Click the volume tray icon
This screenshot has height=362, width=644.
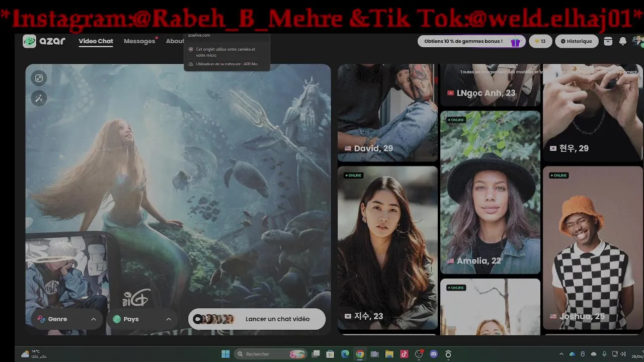tap(623, 354)
